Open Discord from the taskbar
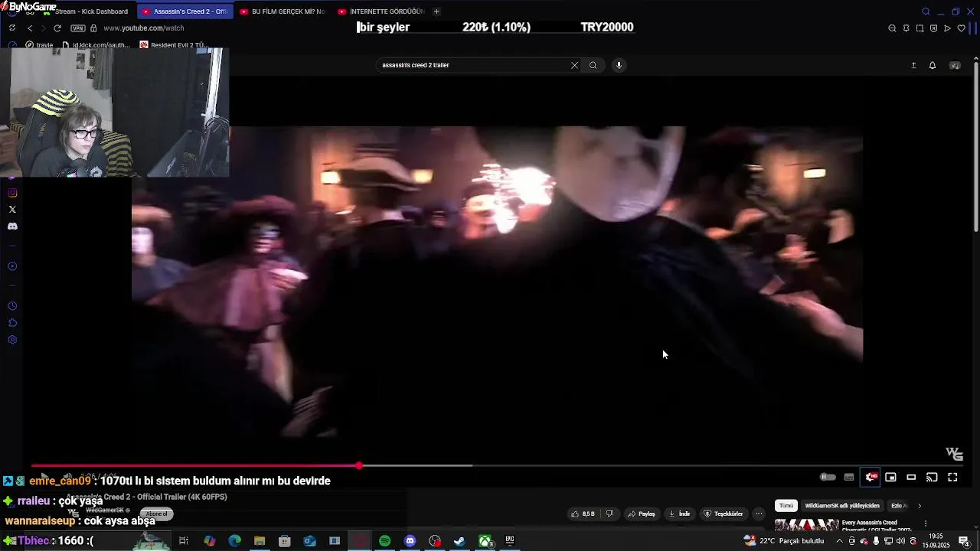Viewport: 980px width, 551px height. pos(410,541)
